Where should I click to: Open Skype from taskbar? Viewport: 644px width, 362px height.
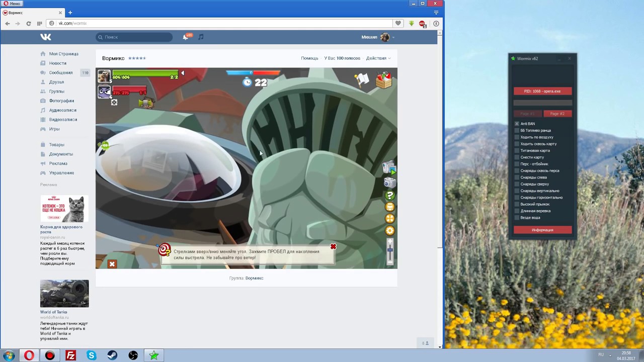[92, 355]
